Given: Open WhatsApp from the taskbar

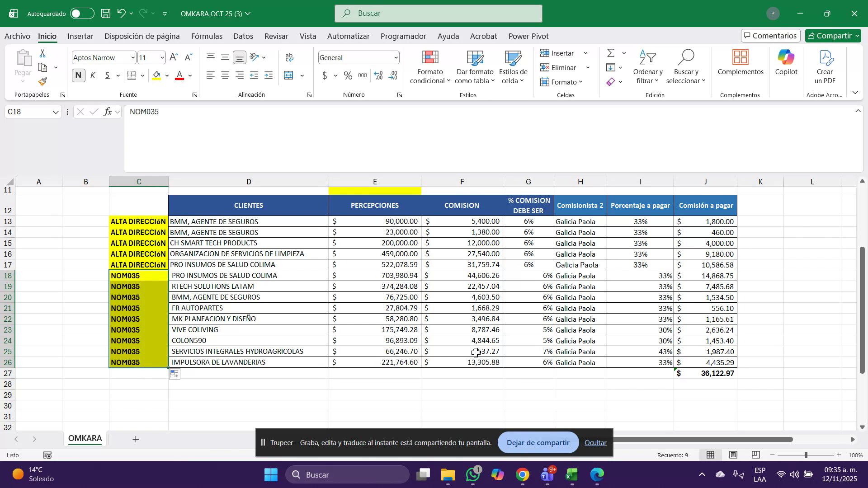Looking at the screenshot, I should pos(473,475).
